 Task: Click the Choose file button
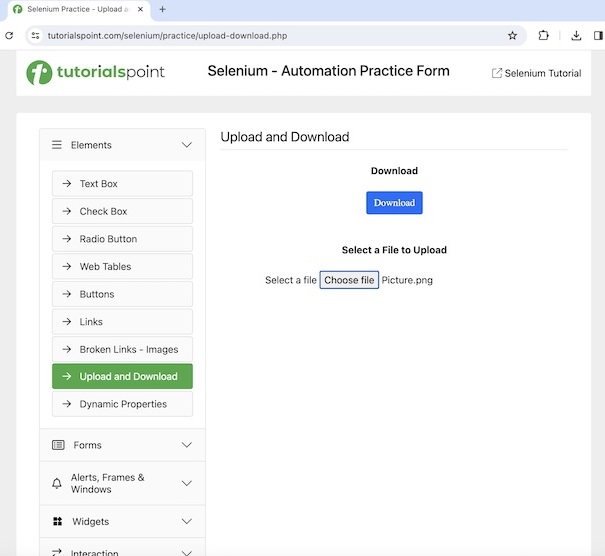click(349, 280)
